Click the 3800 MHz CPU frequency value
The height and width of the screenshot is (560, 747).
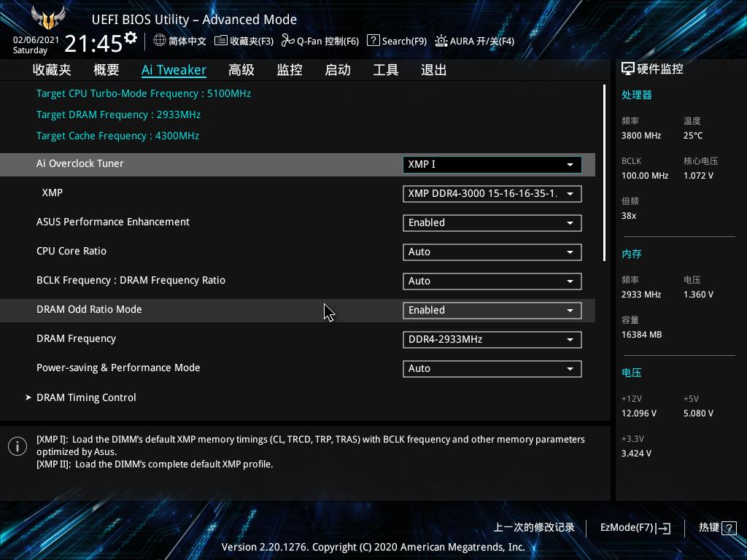click(641, 136)
